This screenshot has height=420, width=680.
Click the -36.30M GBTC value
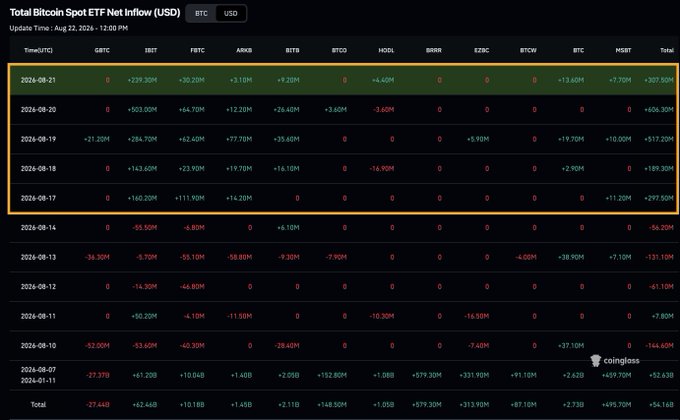(x=97, y=257)
